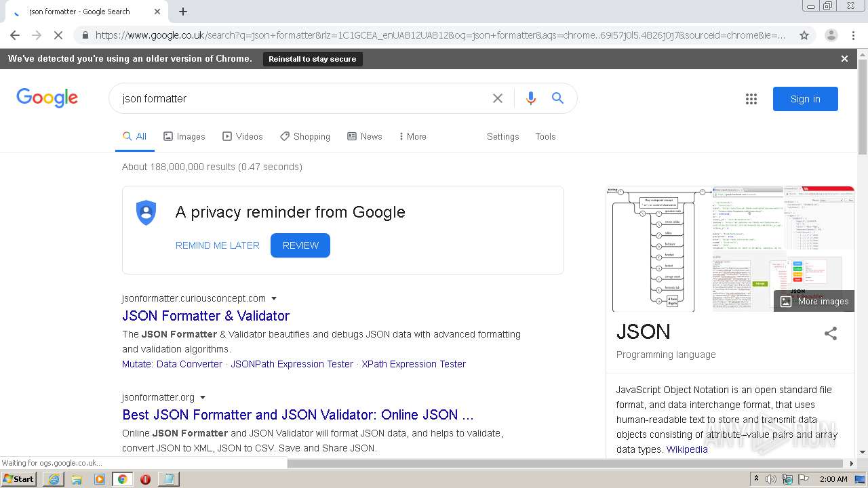Open the Wikipedia link for JSON

(x=687, y=449)
